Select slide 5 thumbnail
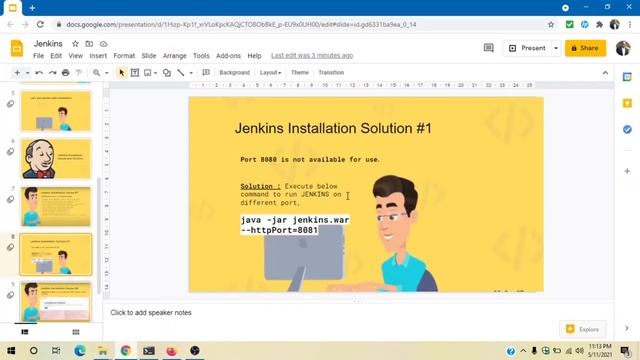 (x=56, y=111)
